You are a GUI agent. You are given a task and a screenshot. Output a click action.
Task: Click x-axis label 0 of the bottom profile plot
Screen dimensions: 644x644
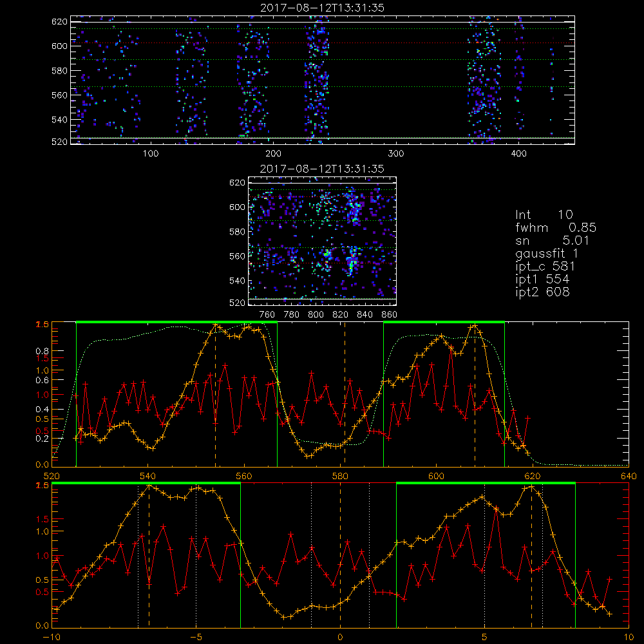(x=340, y=638)
